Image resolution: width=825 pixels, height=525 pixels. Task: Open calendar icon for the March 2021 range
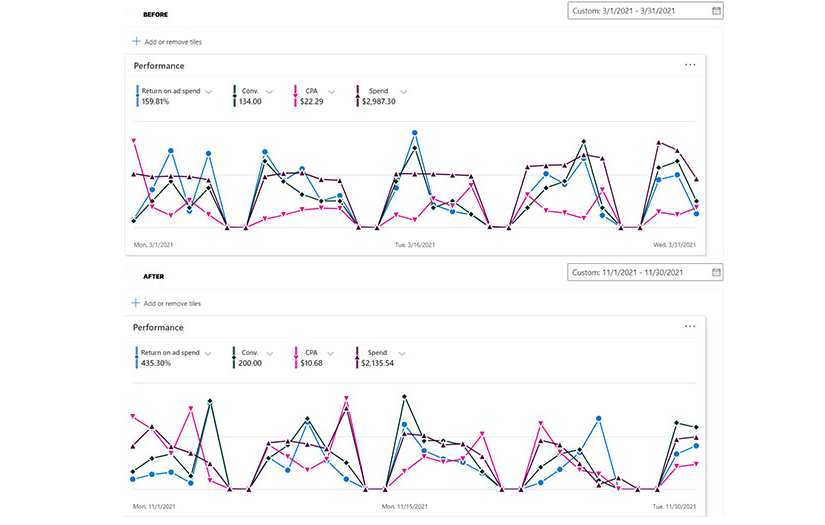click(716, 10)
